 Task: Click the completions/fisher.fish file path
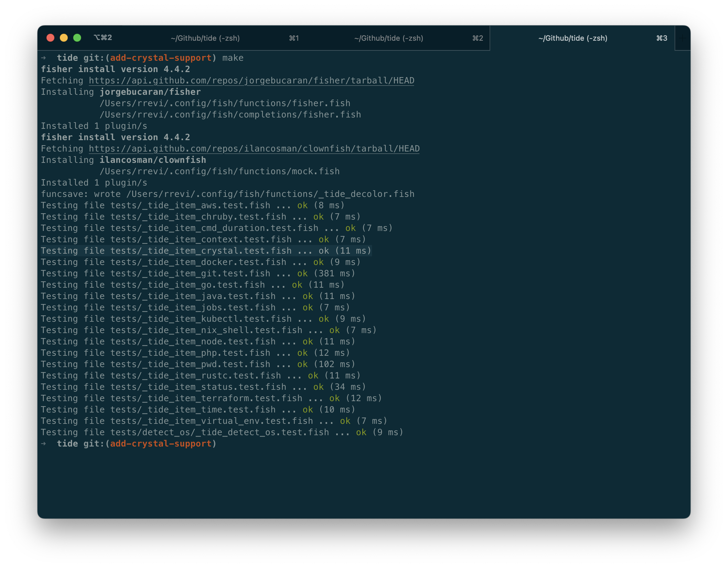[x=230, y=115]
